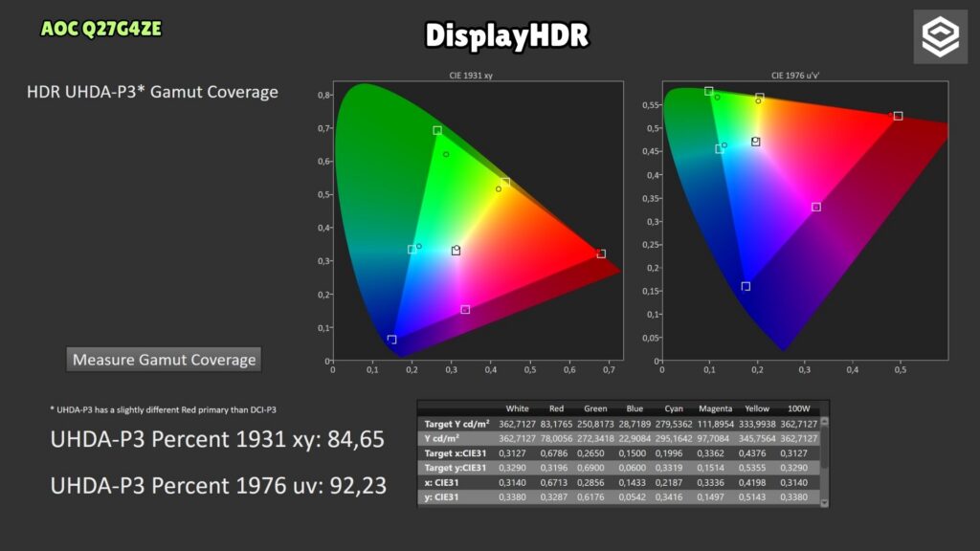The image size is (980, 551).
Task: Click the Target x:CIE31 row label
Action: point(455,452)
